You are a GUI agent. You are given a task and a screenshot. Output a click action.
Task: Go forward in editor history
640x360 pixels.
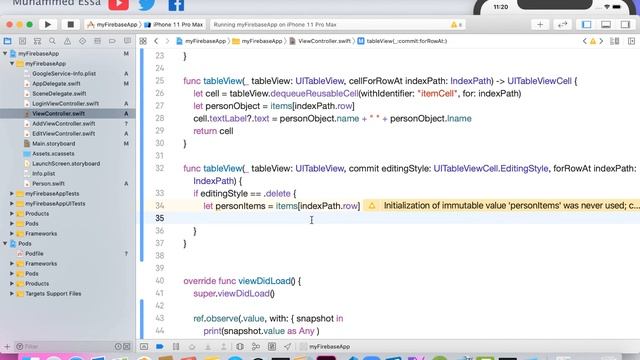coord(167,41)
